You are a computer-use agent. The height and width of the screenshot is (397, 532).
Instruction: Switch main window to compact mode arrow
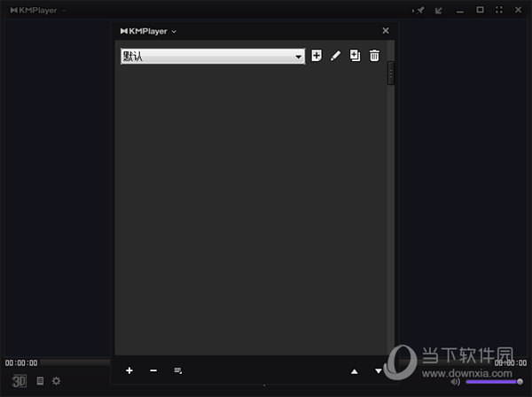point(439,11)
